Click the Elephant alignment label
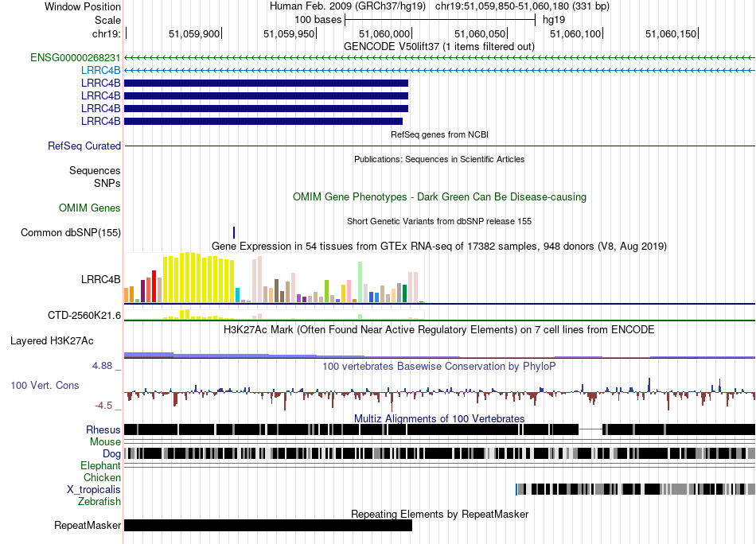 (x=100, y=466)
